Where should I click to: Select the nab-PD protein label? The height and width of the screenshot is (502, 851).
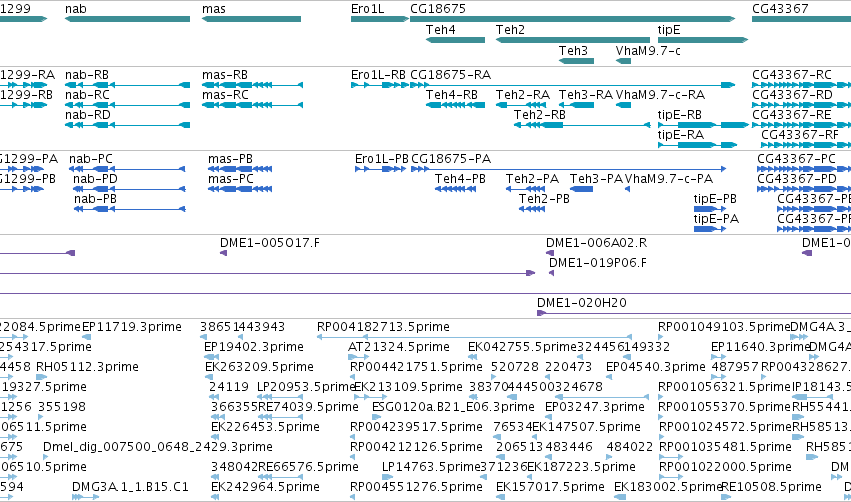click(x=96, y=179)
